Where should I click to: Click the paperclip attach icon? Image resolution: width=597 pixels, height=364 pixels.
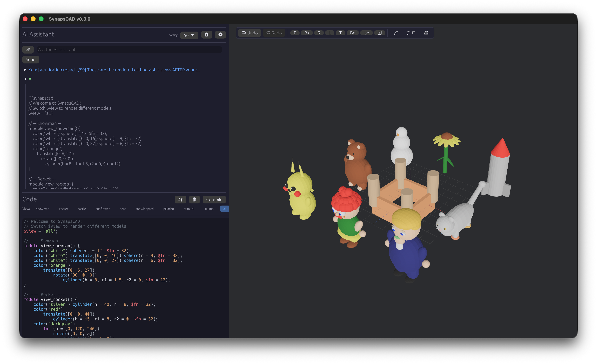click(x=28, y=50)
